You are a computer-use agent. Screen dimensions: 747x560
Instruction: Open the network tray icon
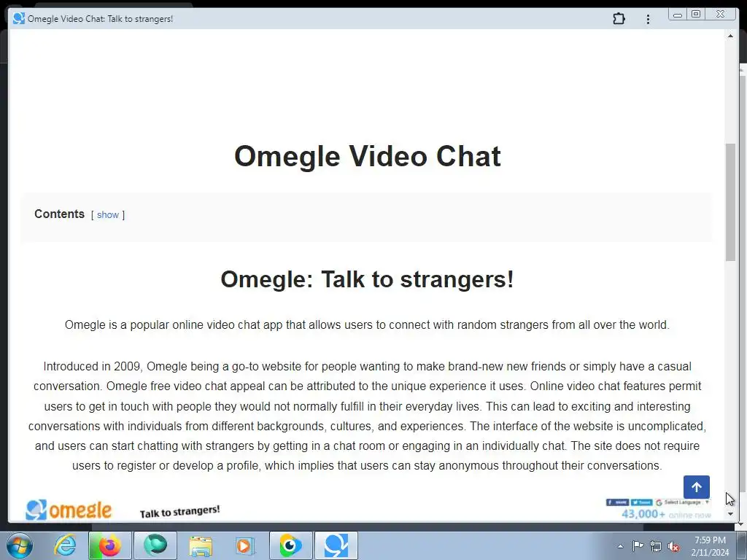(656, 546)
